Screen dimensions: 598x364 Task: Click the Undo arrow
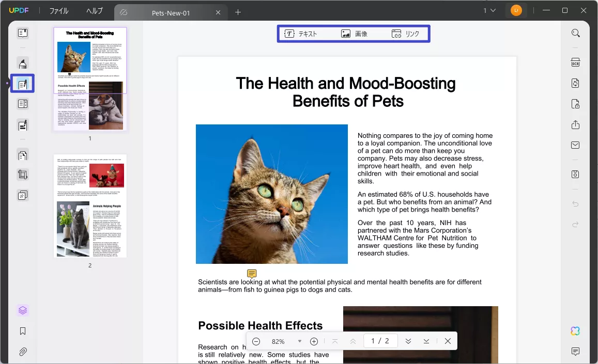pyautogui.click(x=575, y=204)
